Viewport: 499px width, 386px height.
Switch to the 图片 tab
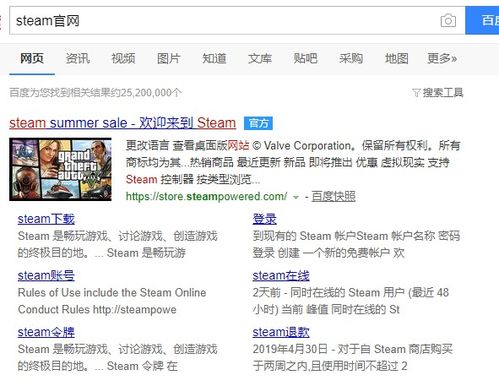169,58
